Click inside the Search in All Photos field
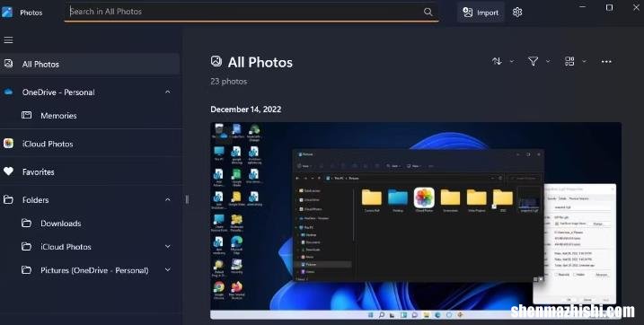644x325 pixels. point(251,12)
